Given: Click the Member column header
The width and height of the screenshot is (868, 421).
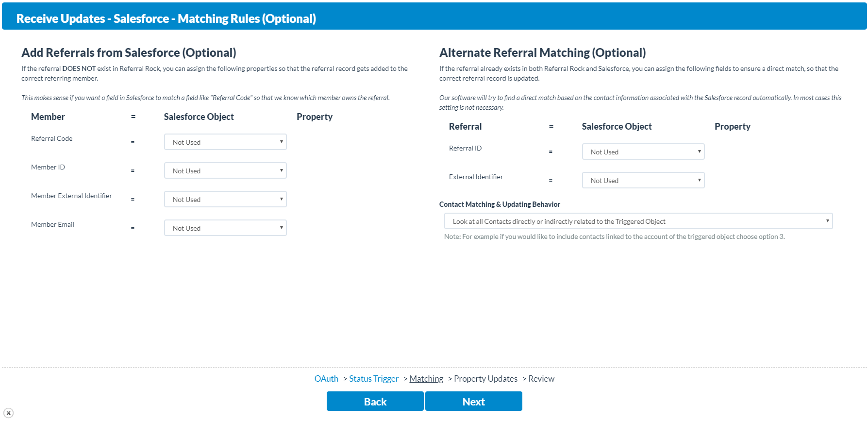Looking at the screenshot, I should coord(48,117).
